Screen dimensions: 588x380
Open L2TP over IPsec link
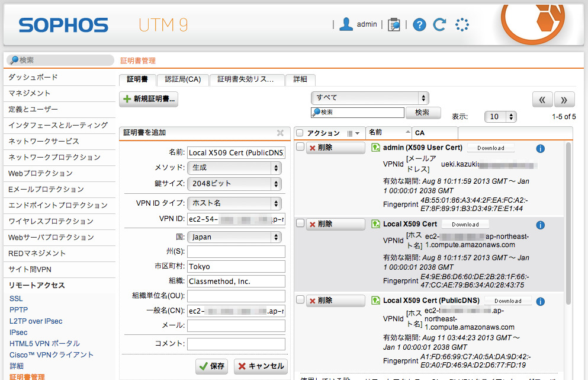coord(36,321)
